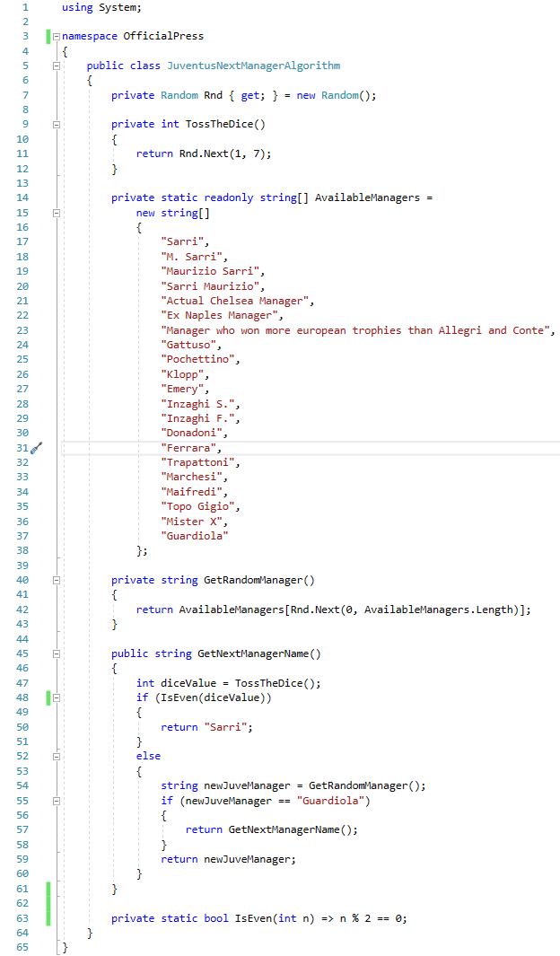Click the TossTheDice() method declaration on line 9
This screenshot has height=956, width=560.
coord(225,125)
